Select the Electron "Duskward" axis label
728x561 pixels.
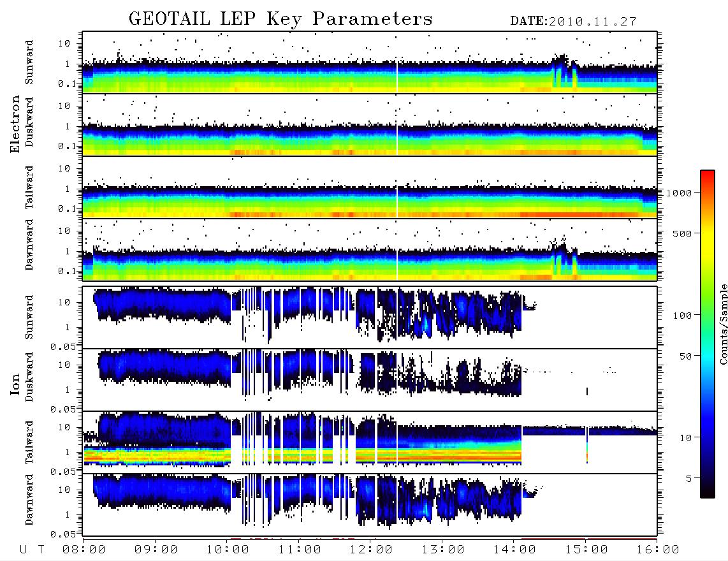[x=29, y=122]
